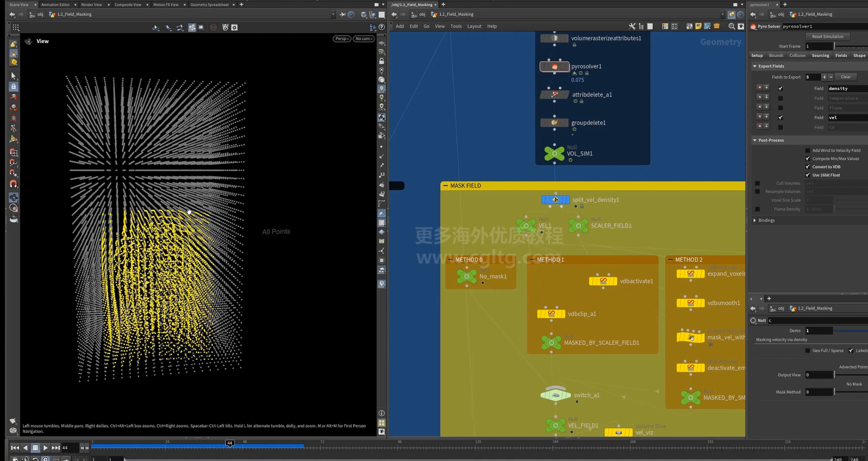The height and width of the screenshot is (461, 868).
Task: Open the Persp camera dropdown
Action: [342, 39]
